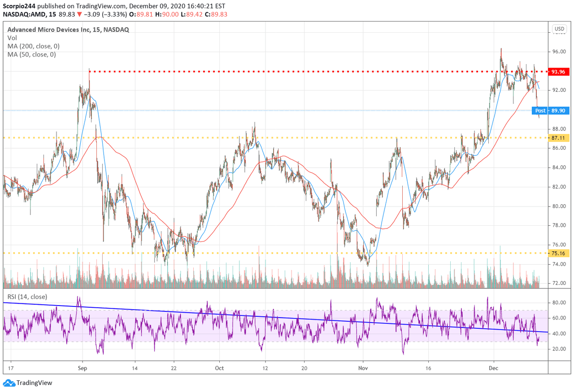Click the 40.00 label on RSI axis
This screenshot has height=392, width=574.
pyautogui.click(x=559, y=334)
